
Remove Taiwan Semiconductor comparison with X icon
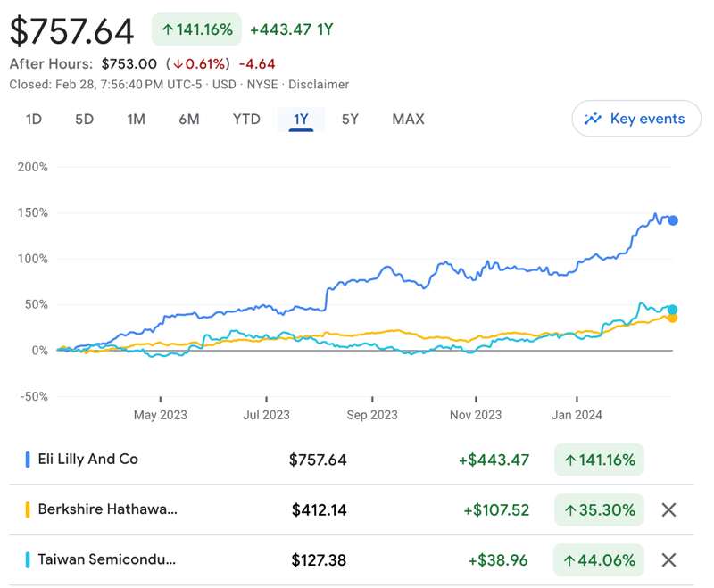tap(668, 560)
